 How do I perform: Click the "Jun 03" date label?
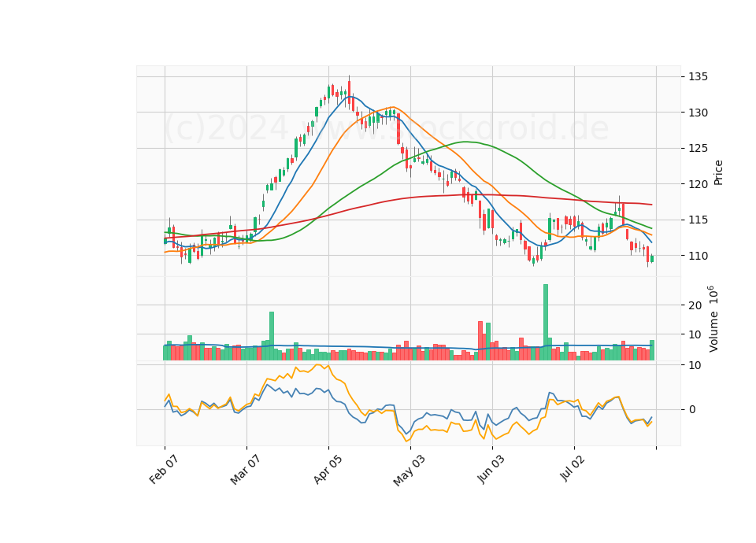coord(491,469)
